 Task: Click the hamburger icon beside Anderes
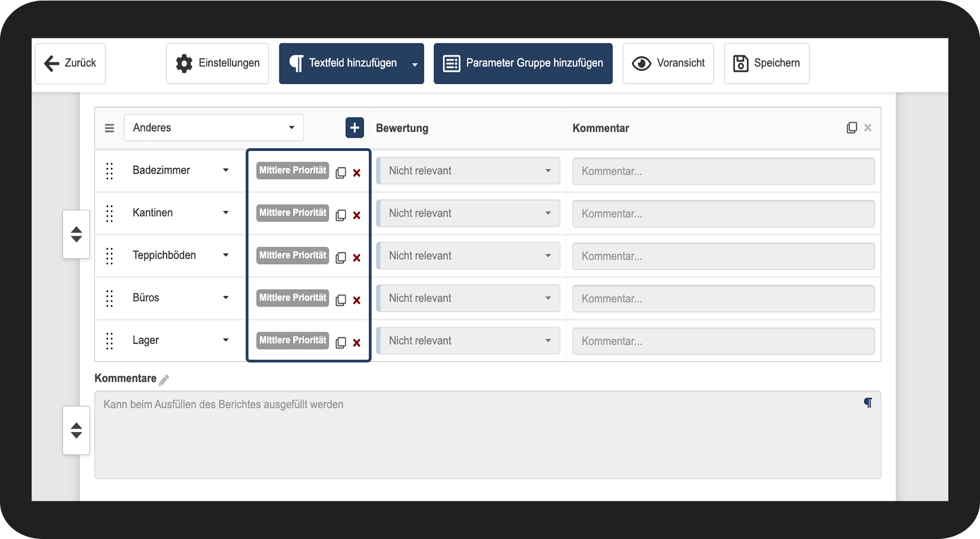[109, 128]
